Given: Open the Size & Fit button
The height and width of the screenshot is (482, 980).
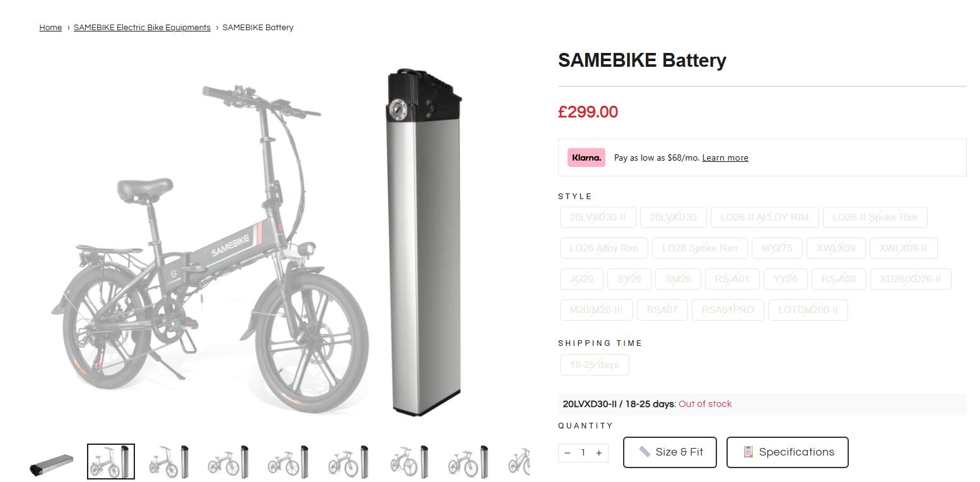Looking at the screenshot, I should click(x=670, y=452).
